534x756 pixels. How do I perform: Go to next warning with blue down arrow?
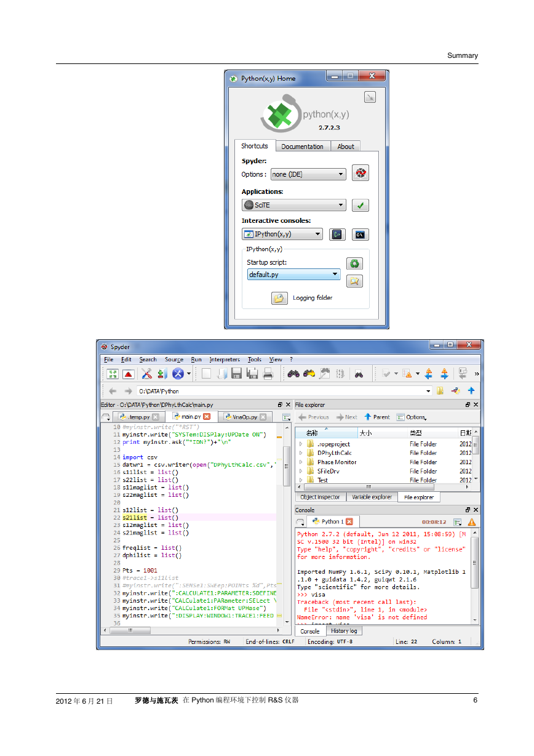coord(444,373)
